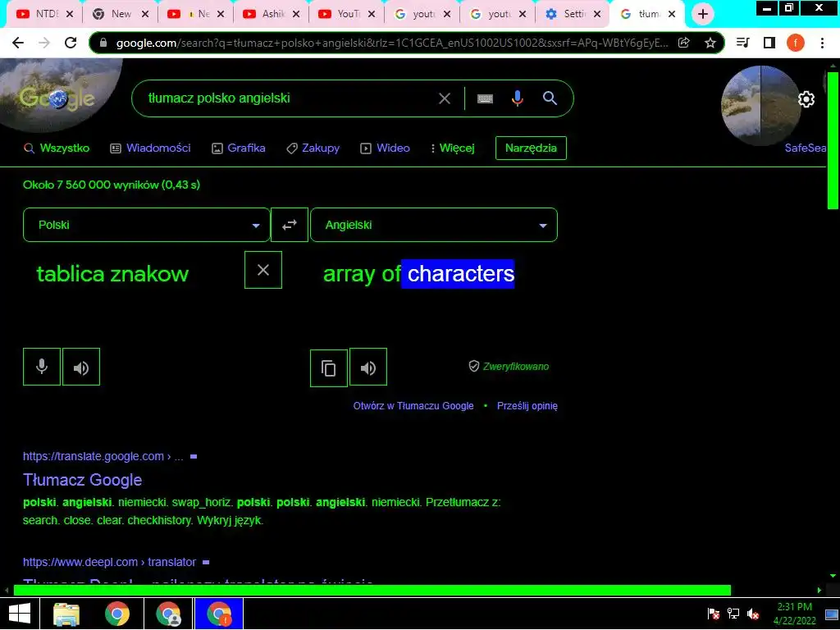Open the Windows Start menu
Screen dimensions: 840x630
pyautogui.click(x=20, y=614)
